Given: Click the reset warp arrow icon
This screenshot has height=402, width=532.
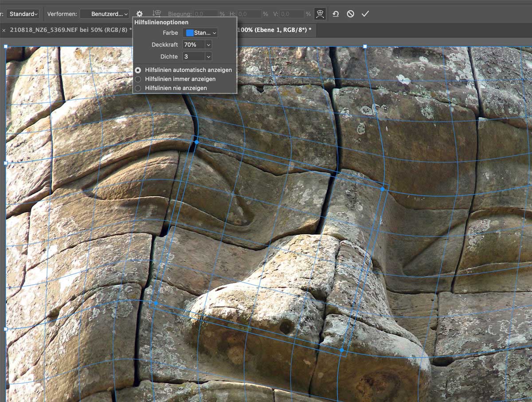Looking at the screenshot, I should click(336, 14).
